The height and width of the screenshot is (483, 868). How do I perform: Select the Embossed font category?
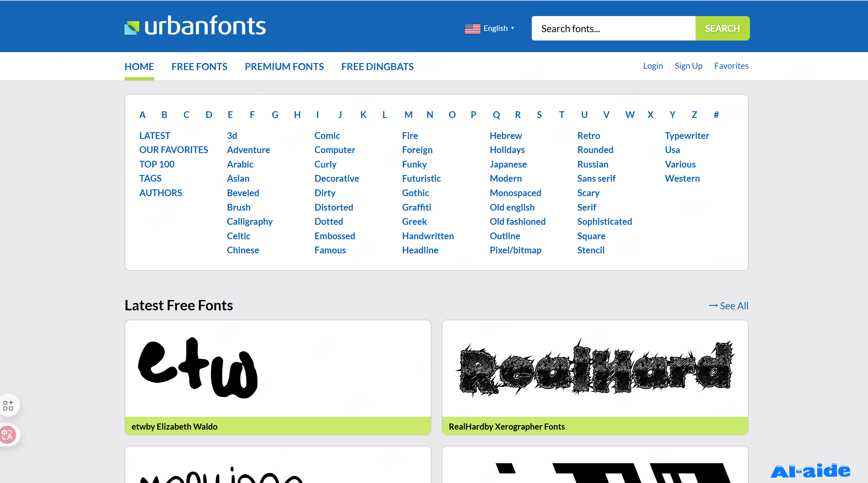point(335,236)
